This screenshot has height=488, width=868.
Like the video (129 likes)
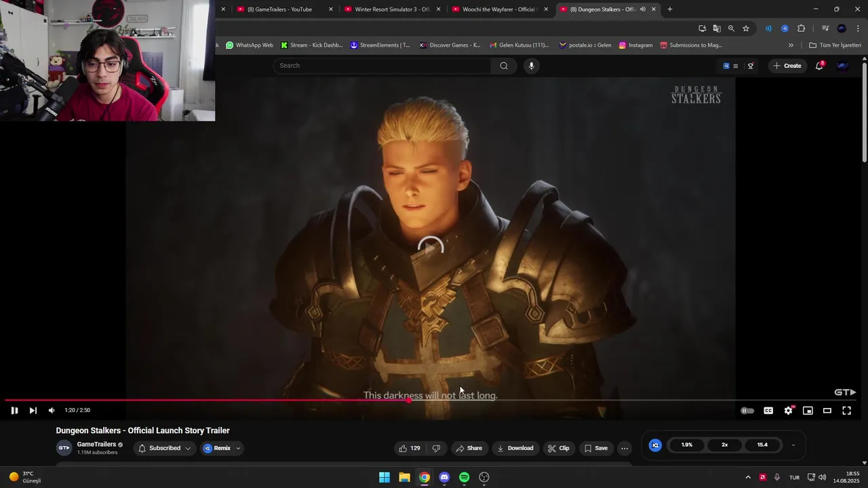coord(410,448)
